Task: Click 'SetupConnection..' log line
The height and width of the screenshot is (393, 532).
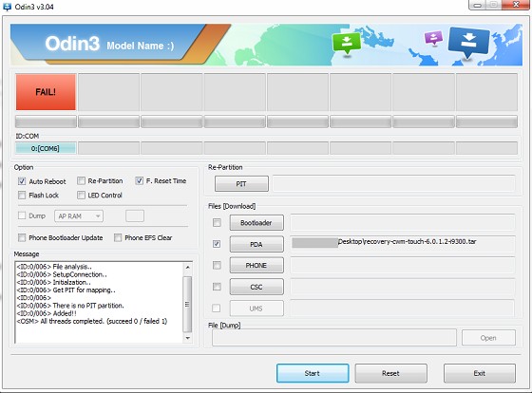Action: pos(62,274)
